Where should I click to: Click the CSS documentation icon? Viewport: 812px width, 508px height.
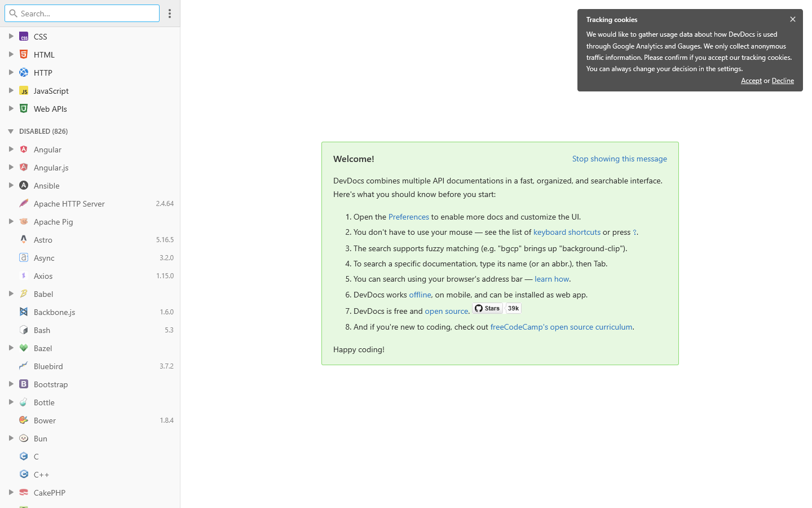click(x=24, y=37)
